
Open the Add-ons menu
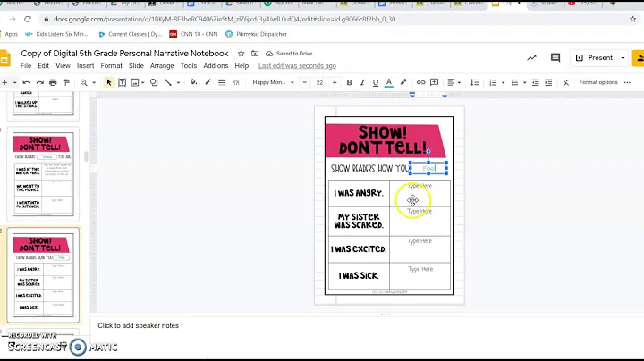click(216, 65)
